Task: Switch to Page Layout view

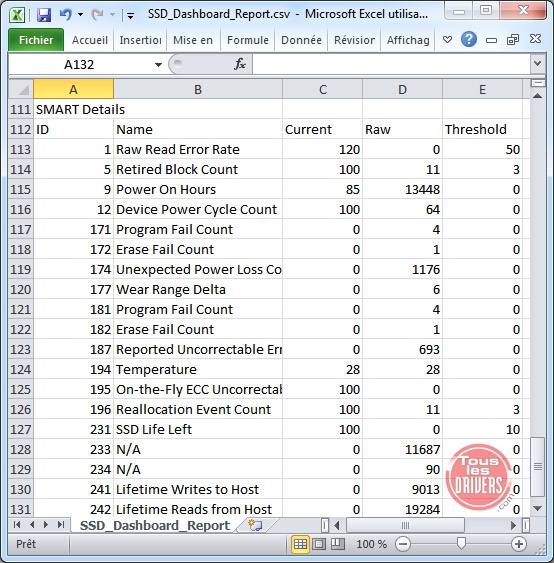Action: point(319,544)
